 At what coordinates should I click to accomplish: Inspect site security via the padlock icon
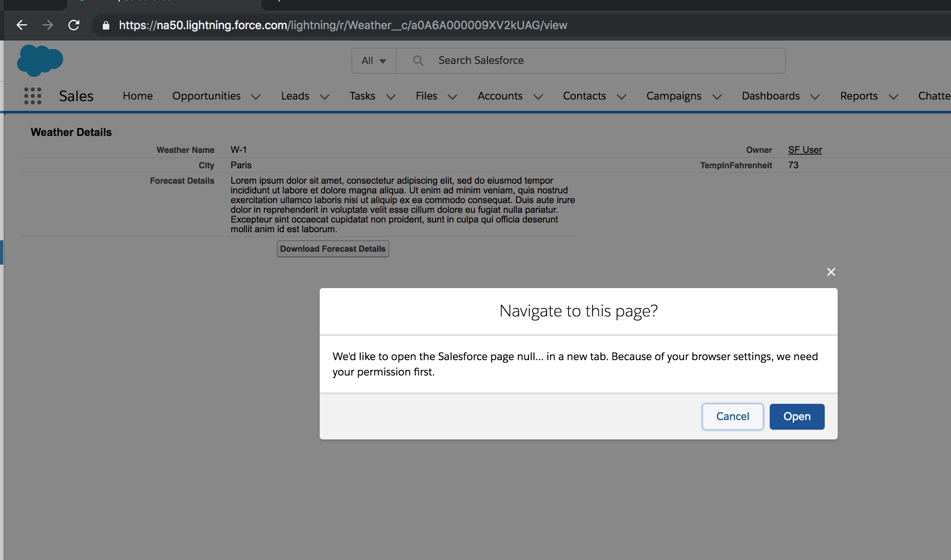(106, 25)
